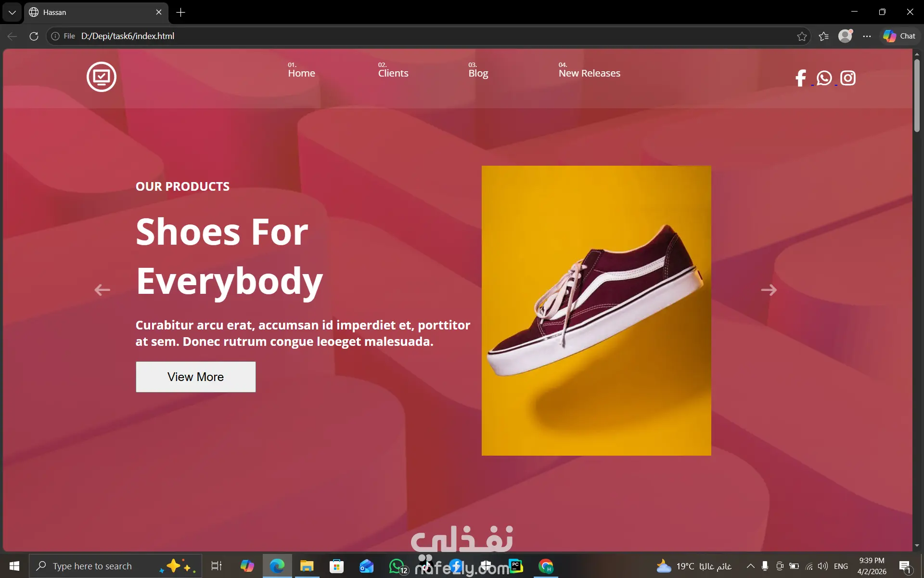Screen dimensions: 924x578
Task: Click the page vertical scrollbar thumb
Action: [x=917, y=95]
